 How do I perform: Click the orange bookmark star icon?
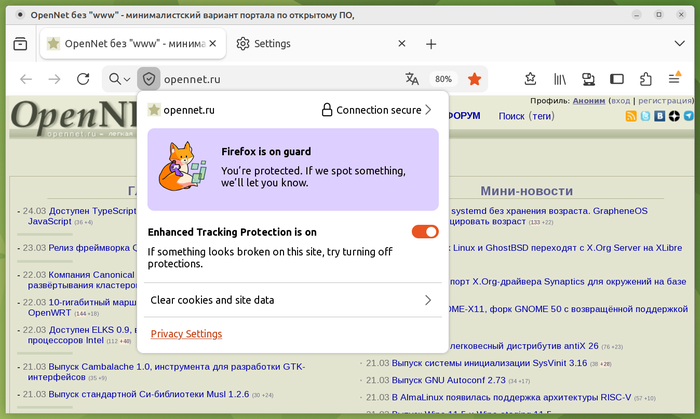click(474, 79)
